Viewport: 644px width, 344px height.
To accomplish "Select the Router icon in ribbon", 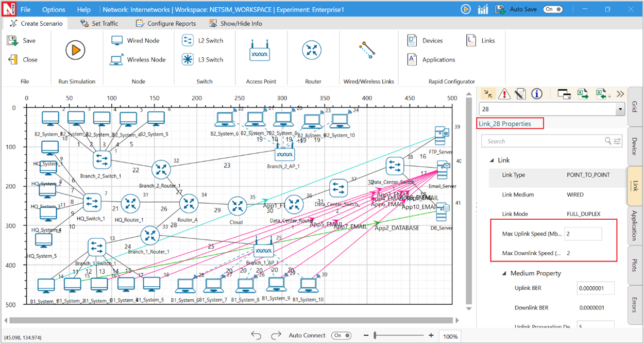I will tap(311, 50).
